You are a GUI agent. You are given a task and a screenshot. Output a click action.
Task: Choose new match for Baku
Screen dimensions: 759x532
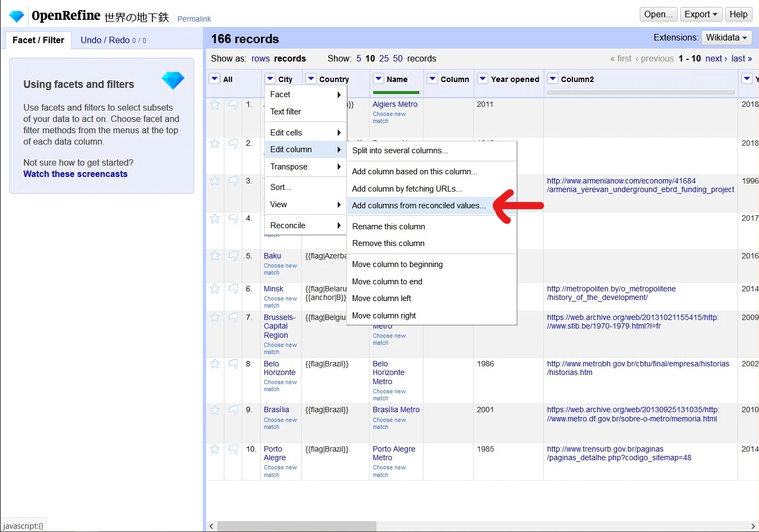click(x=280, y=269)
